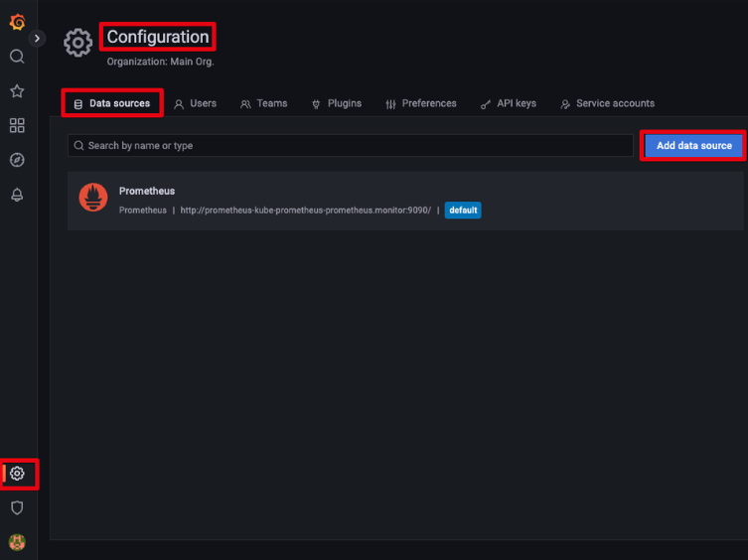Open the user profile avatar
The width and height of the screenshot is (748, 560).
(17, 542)
